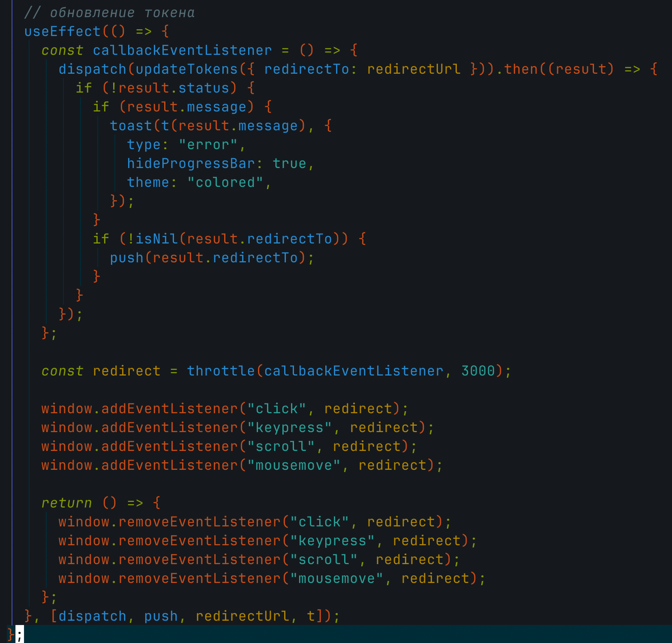672x643 pixels.
Task: Click "scroll" string in removeEventListener line
Action: click(324, 560)
